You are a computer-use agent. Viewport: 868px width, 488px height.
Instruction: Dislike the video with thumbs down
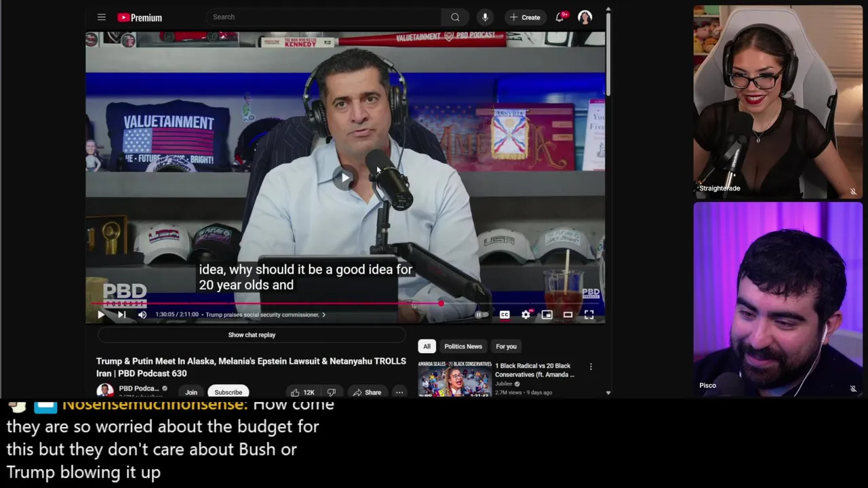click(332, 392)
